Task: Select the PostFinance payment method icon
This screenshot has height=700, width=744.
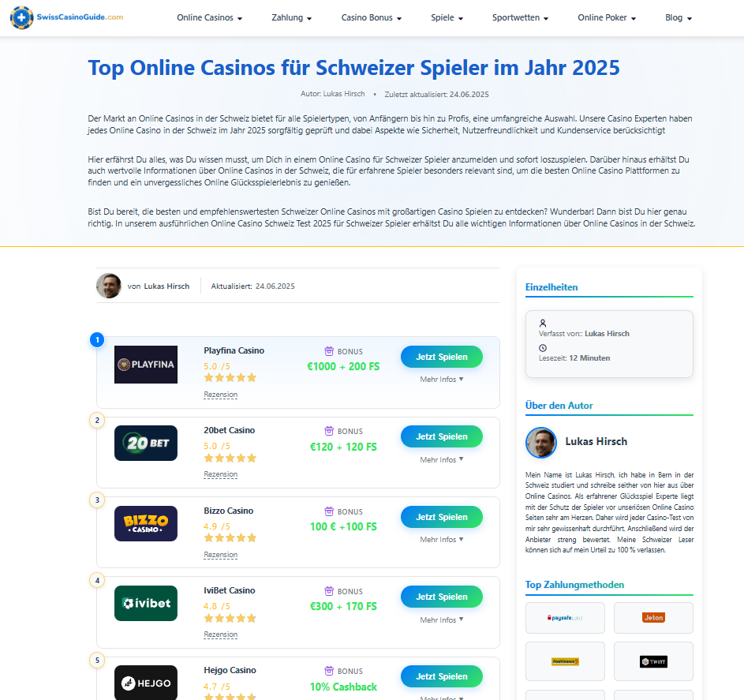Action: pos(565,661)
